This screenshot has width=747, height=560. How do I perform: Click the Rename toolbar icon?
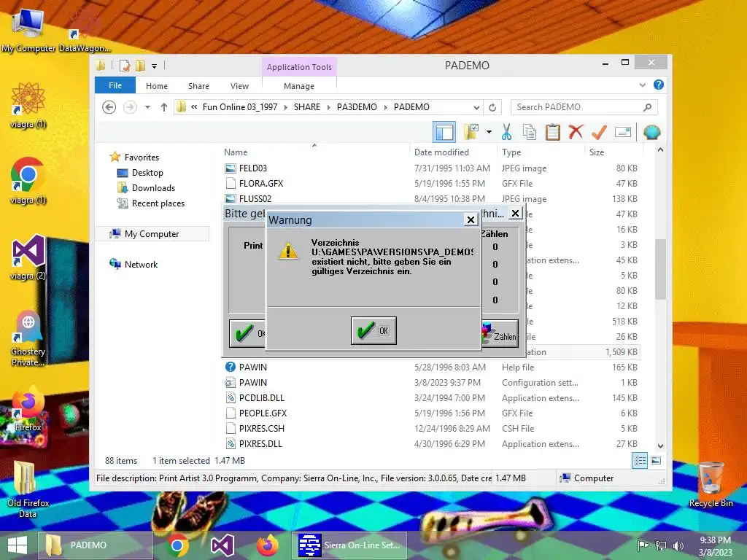click(623, 132)
